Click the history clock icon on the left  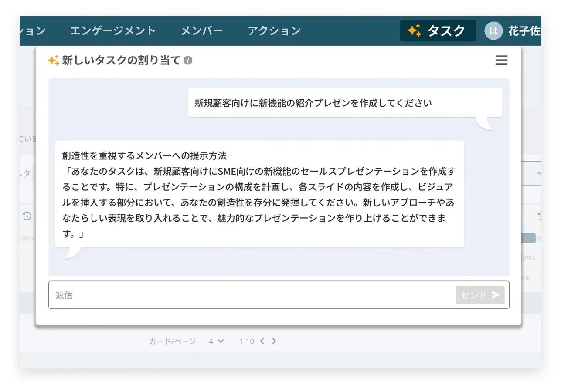[x=27, y=216]
